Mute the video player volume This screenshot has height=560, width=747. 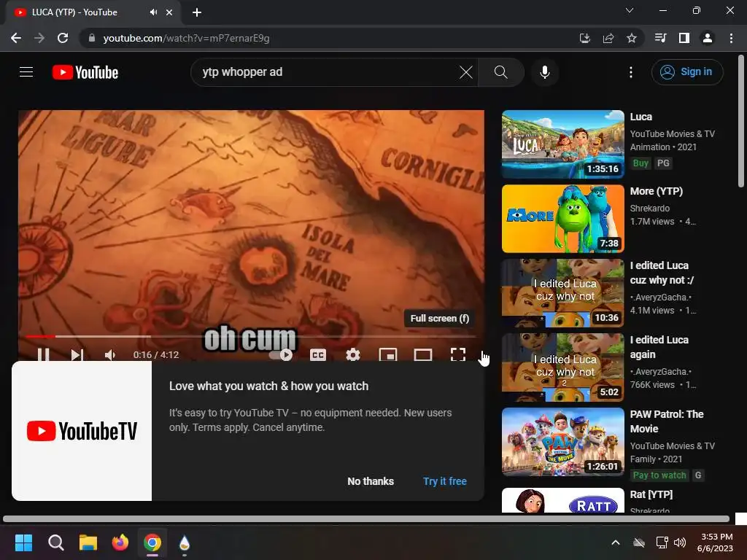coord(110,355)
